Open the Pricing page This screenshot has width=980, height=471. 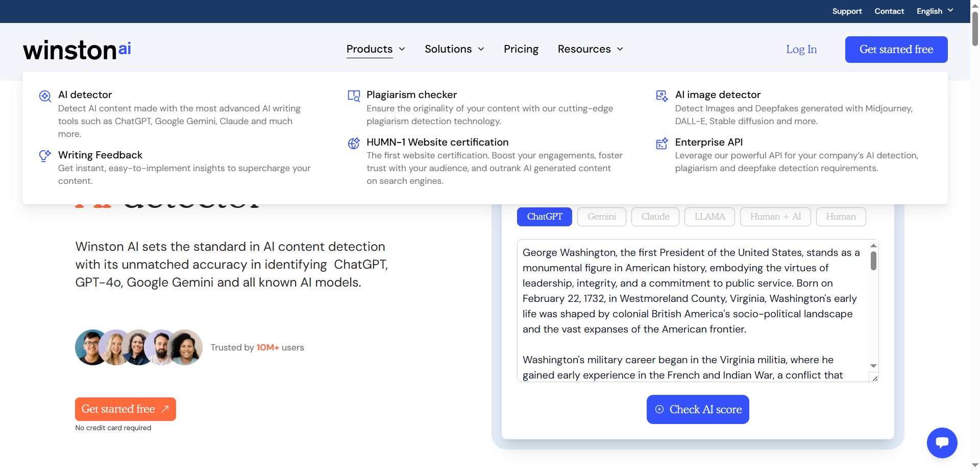(x=521, y=49)
